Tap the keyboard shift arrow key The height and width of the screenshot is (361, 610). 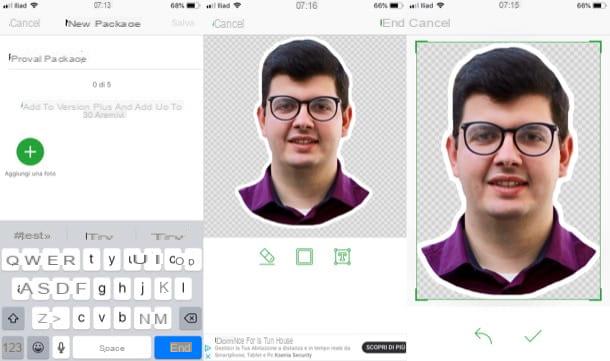coord(13,318)
